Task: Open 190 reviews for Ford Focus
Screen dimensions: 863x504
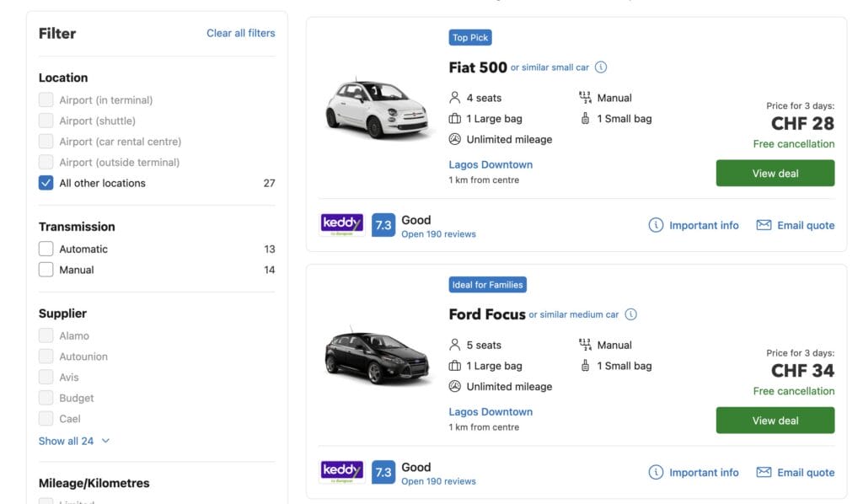Action: point(438,481)
